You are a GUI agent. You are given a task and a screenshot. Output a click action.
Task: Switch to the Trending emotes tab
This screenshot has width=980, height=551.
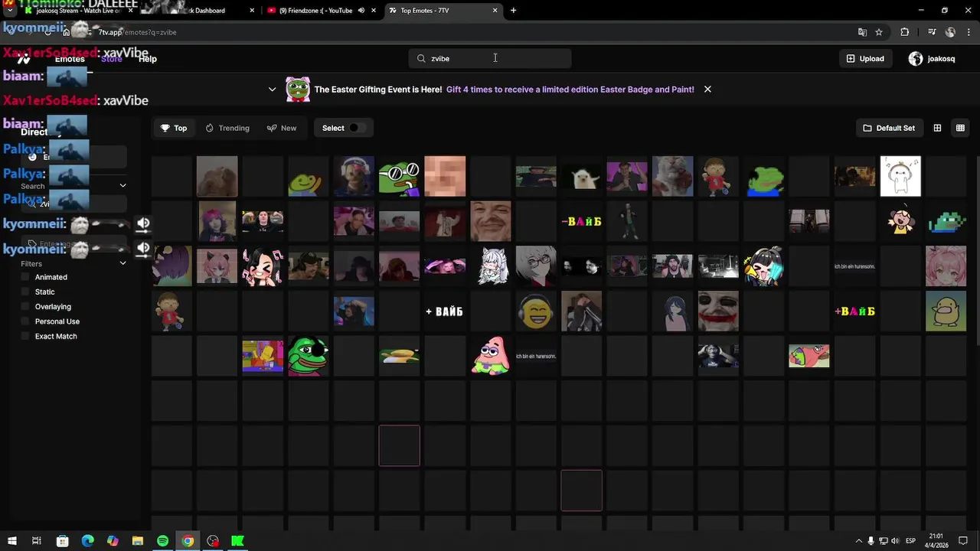pyautogui.click(x=227, y=128)
